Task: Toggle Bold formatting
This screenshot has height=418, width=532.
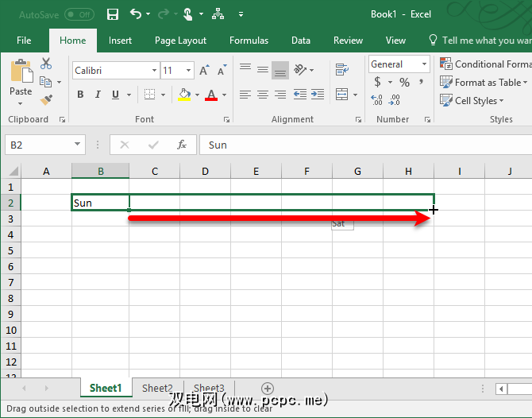Action: pos(80,95)
